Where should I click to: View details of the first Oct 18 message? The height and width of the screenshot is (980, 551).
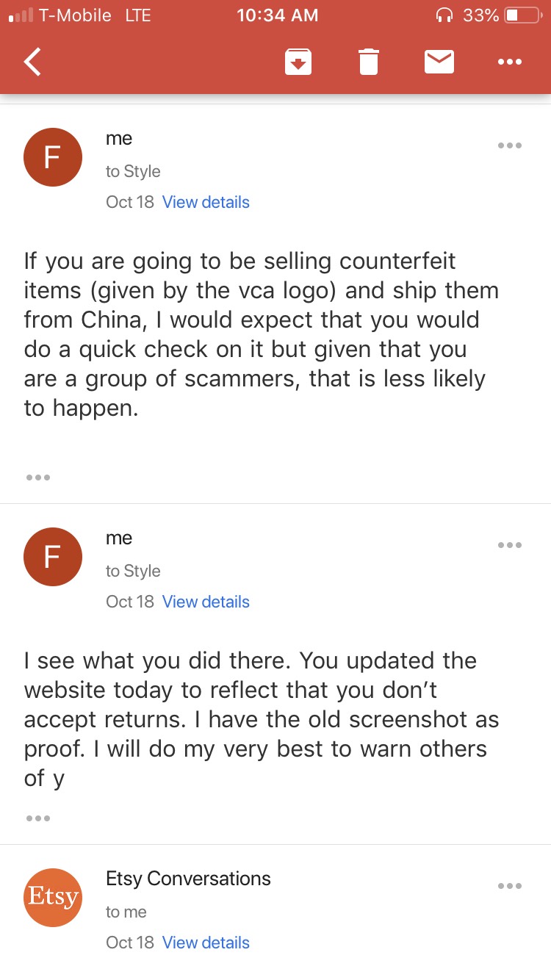(206, 202)
